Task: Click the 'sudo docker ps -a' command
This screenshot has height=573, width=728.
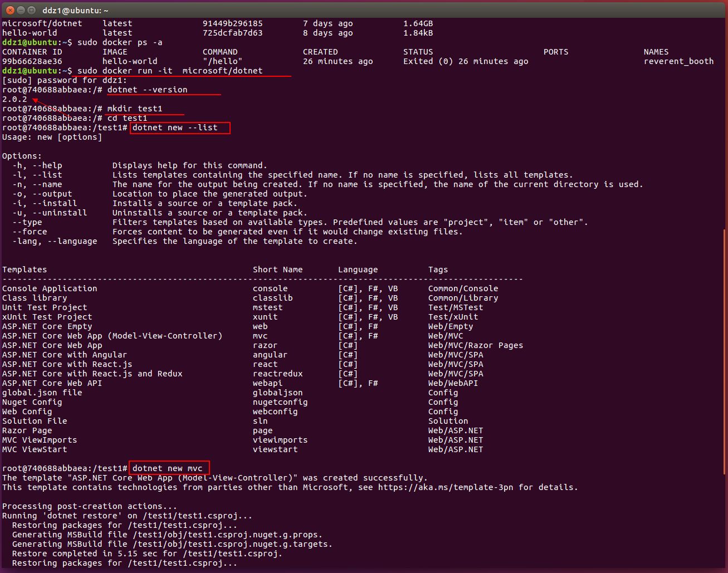Action: (120, 42)
